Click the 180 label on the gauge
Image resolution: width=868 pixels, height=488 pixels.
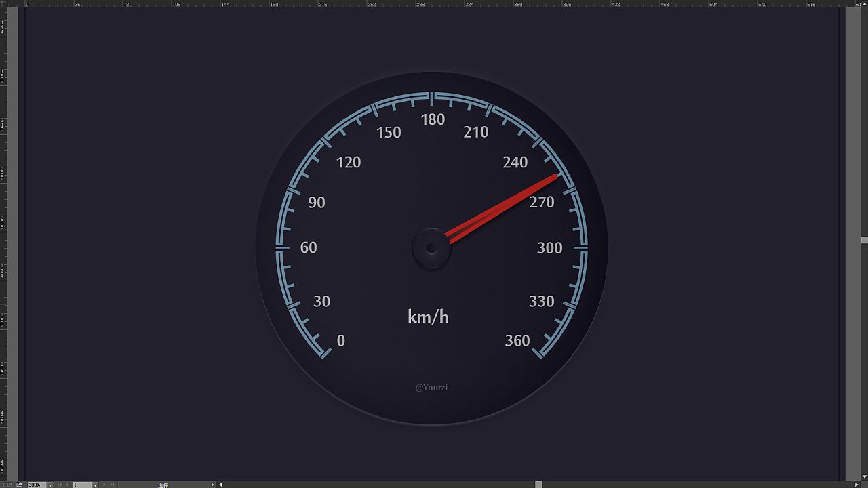[433, 120]
